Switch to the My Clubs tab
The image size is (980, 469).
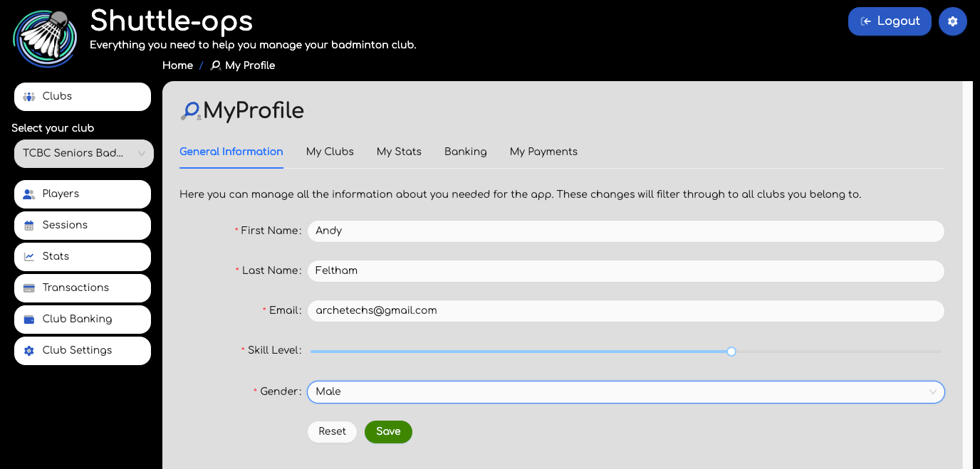tap(330, 152)
